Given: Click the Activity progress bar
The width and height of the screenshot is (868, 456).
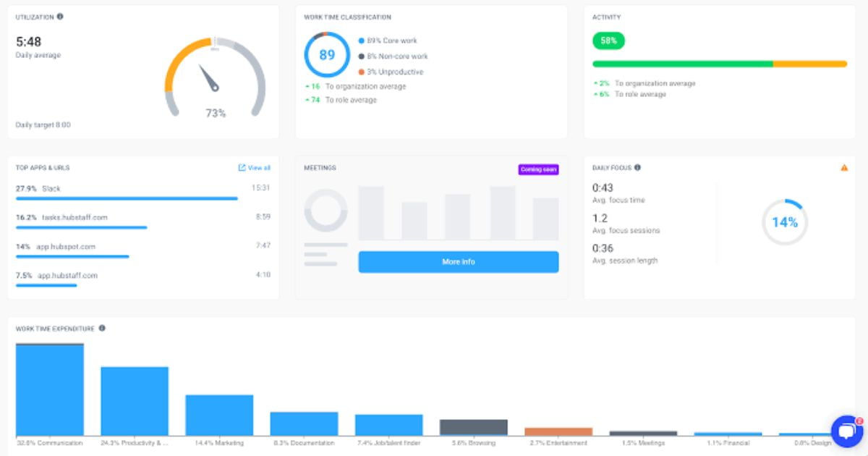Looking at the screenshot, I should pyautogui.click(x=720, y=64).
